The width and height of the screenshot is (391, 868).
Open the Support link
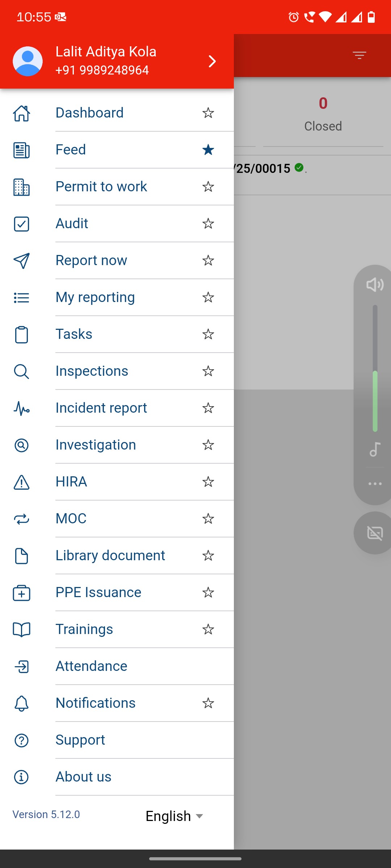[80, 740]
